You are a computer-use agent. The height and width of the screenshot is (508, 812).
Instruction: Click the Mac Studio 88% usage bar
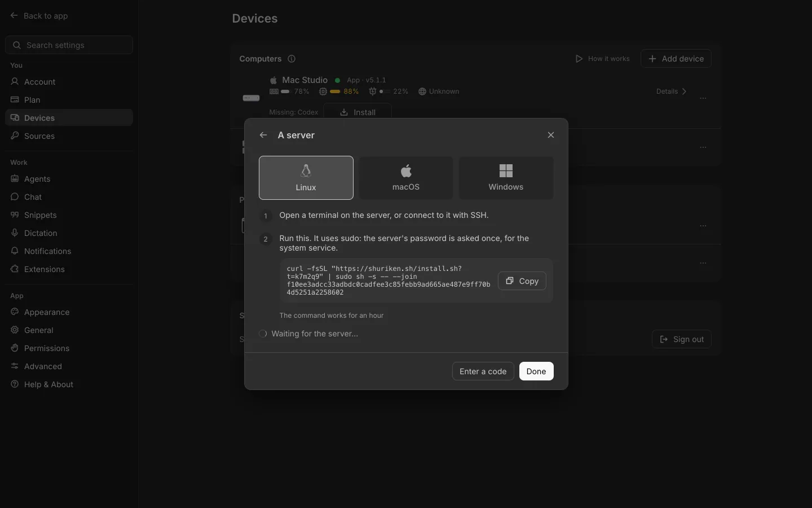[x=335, y=91]
